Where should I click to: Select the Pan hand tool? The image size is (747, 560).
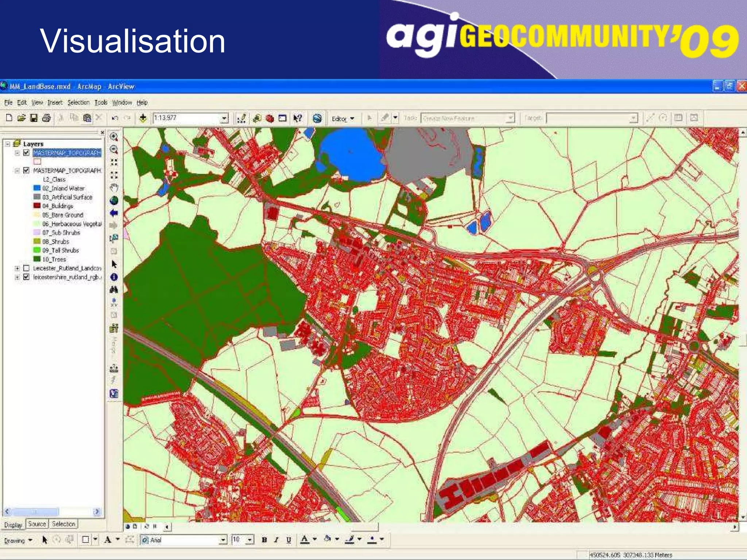click(x=114, y=188)
